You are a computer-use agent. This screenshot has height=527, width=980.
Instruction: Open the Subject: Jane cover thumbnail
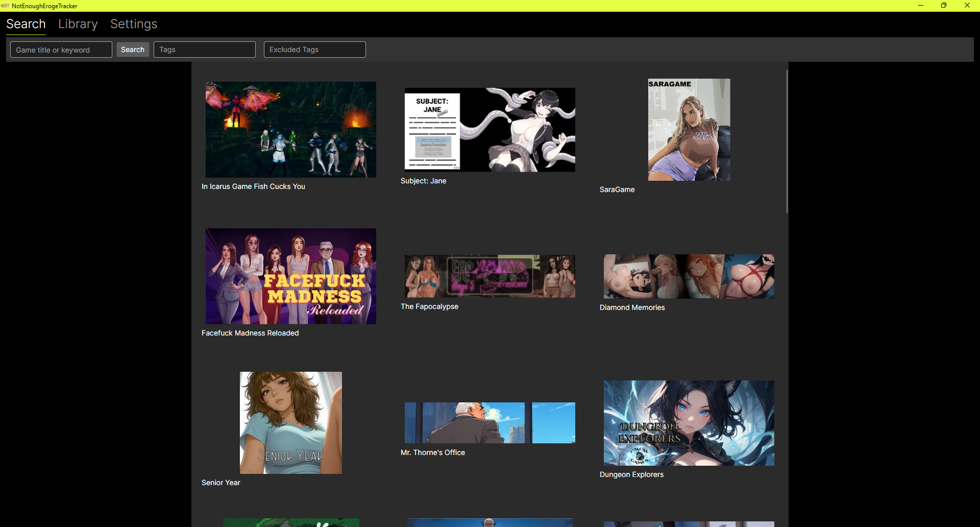tap(489, 130)
